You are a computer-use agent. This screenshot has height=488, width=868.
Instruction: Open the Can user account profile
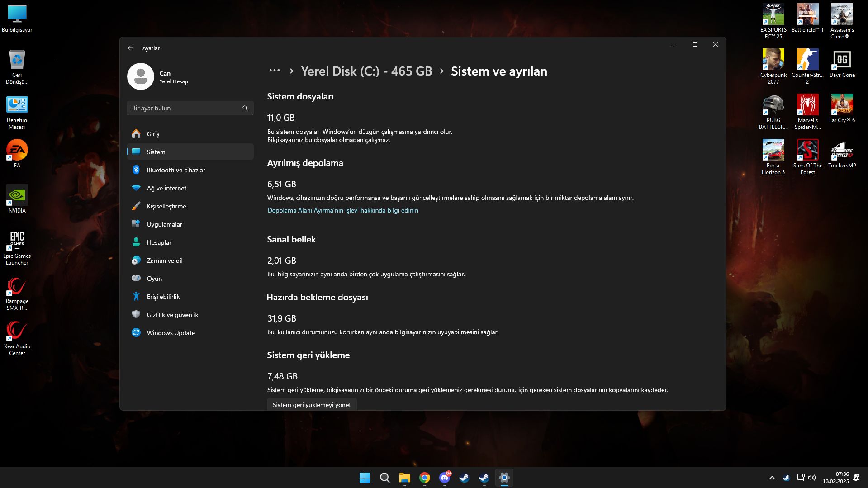(158, 76)
